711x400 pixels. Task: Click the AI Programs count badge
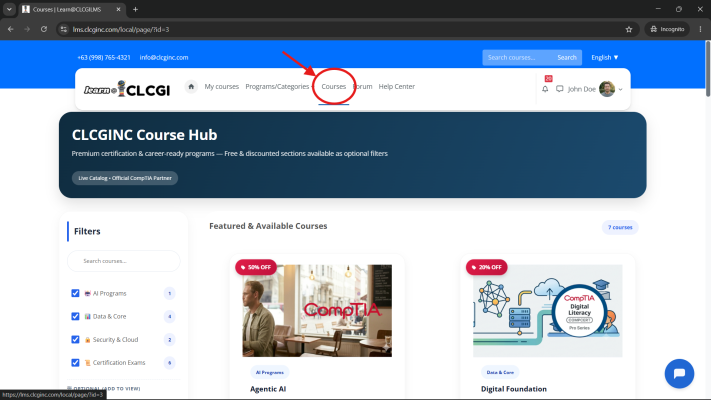(170, 293)
